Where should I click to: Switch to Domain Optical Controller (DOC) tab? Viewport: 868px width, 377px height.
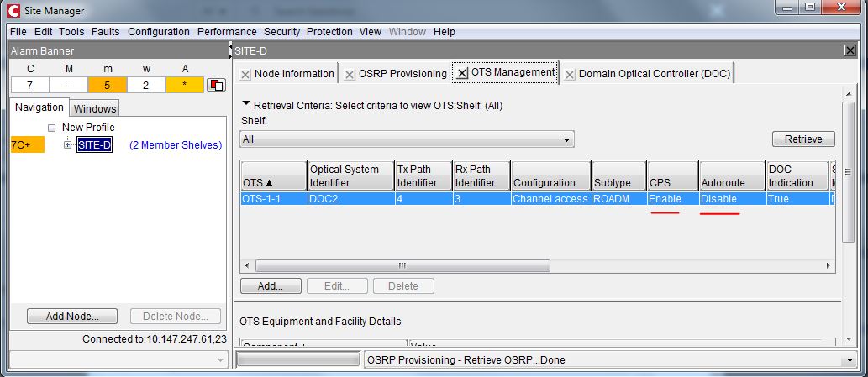[x=655, y=74]
